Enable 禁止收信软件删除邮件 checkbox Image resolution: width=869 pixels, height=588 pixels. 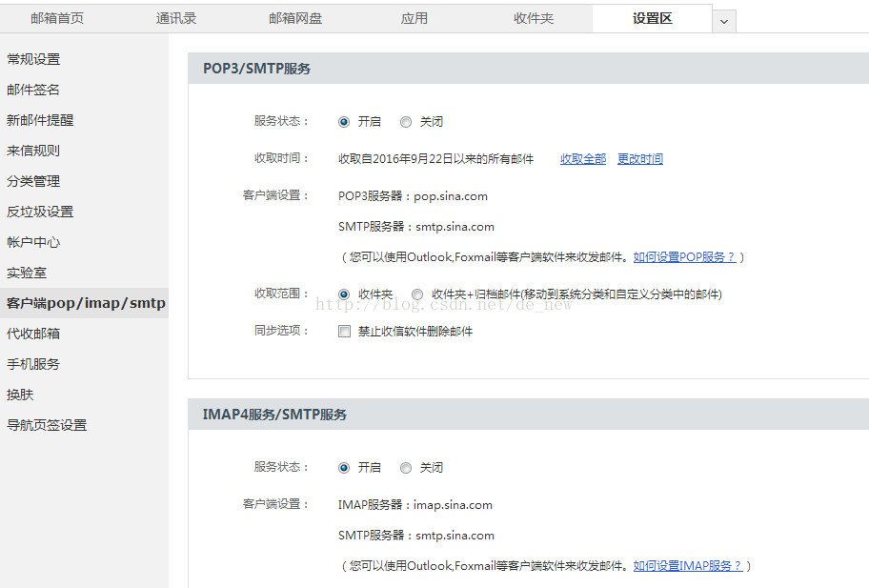click(x=344, y=332)
